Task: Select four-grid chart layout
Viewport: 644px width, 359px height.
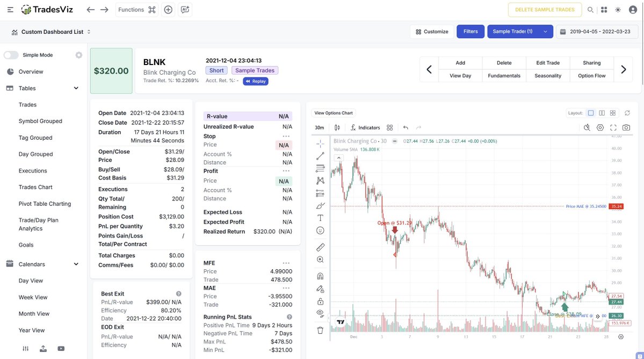Action: 613,113
